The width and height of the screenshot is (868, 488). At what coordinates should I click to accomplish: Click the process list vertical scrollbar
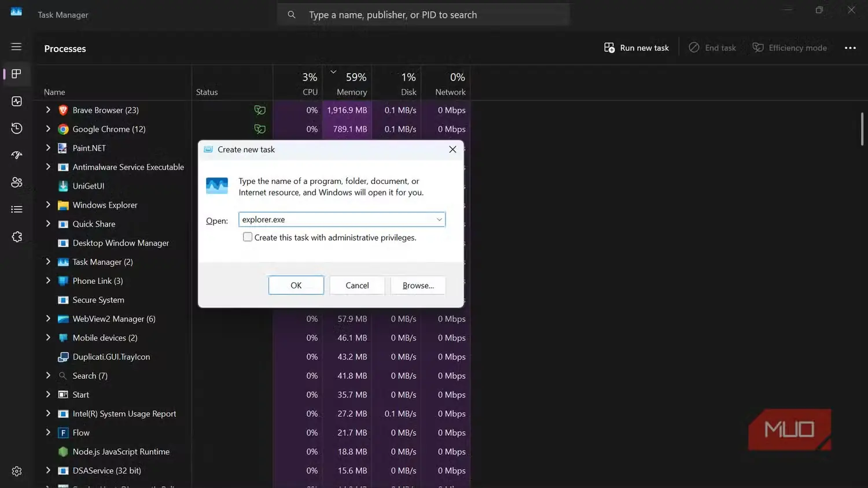point(862,128)
